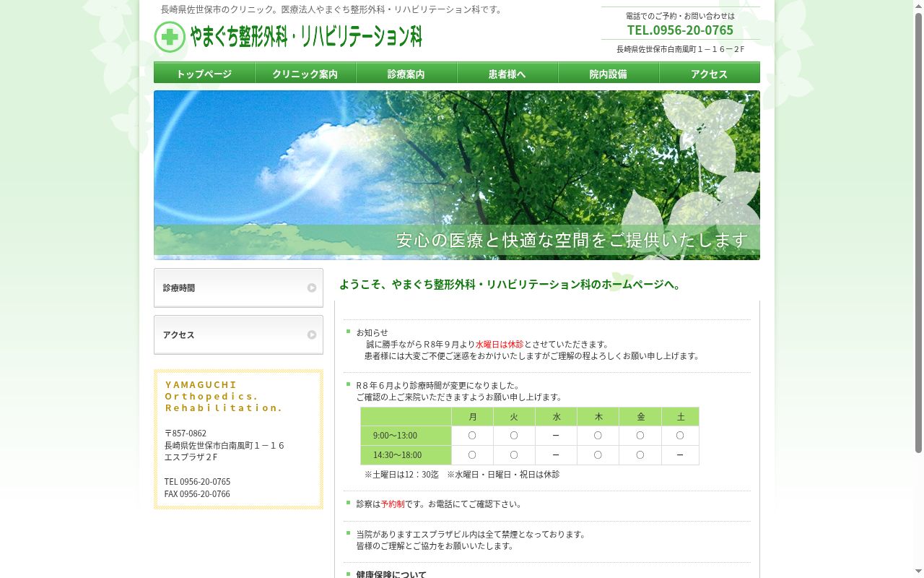Screen dimensions: 924x578
Task: Click the R8年6月より診療時間が変更になりました notice
Action: (x=438, y=385)
